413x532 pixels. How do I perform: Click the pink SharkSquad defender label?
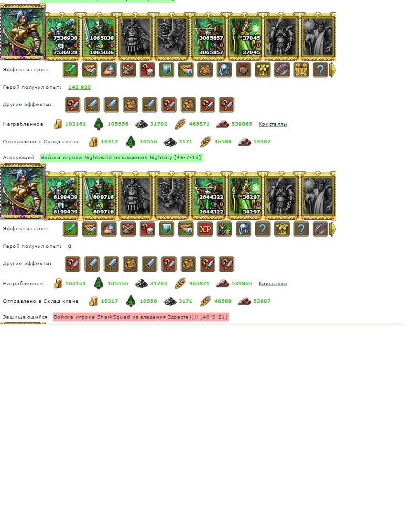click(141, 317)
